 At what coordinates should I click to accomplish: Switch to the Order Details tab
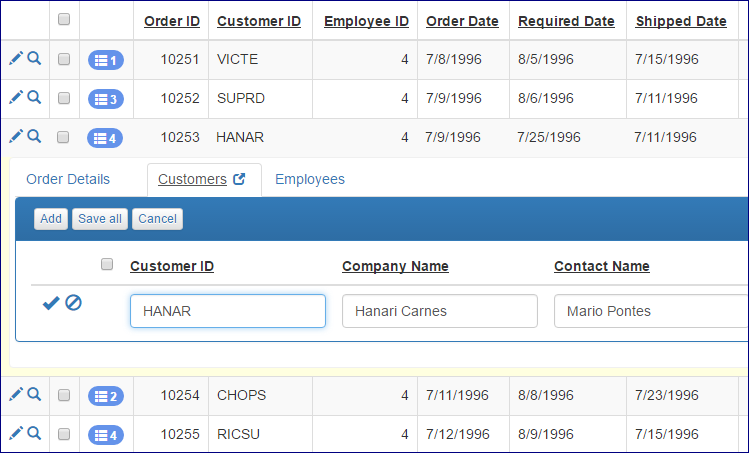[68, 180]
